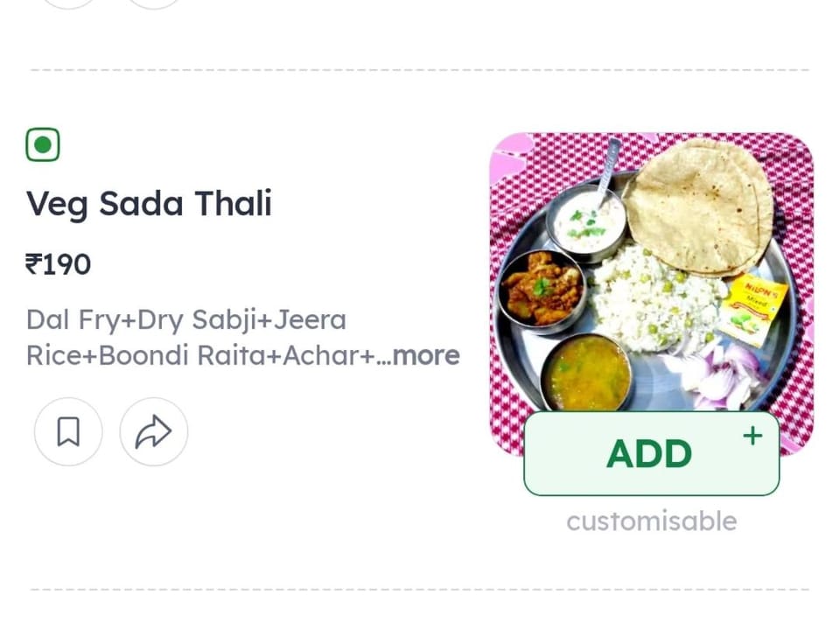Add Veg Sada Thali to cart
840x630 pixels.
click(x=651, y=454)
